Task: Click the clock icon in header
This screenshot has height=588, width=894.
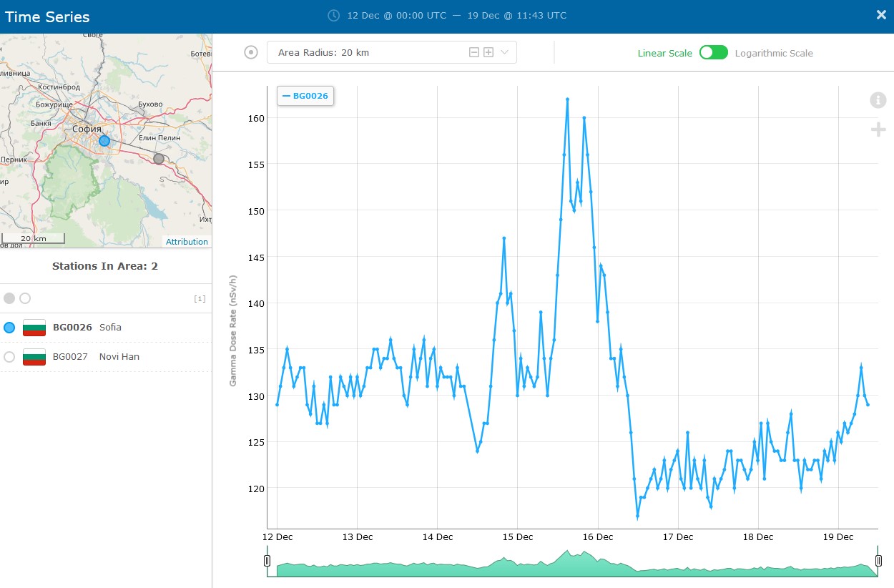Action: (333, 15)
